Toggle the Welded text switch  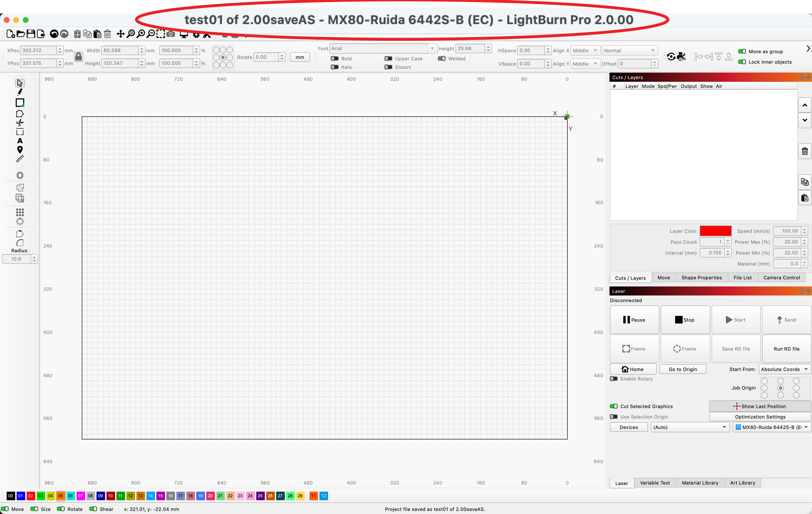[x=441, y=59]
